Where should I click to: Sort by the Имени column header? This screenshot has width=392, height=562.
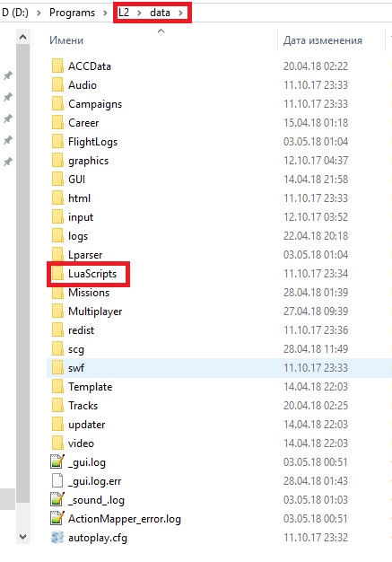[x=66, y=40]
